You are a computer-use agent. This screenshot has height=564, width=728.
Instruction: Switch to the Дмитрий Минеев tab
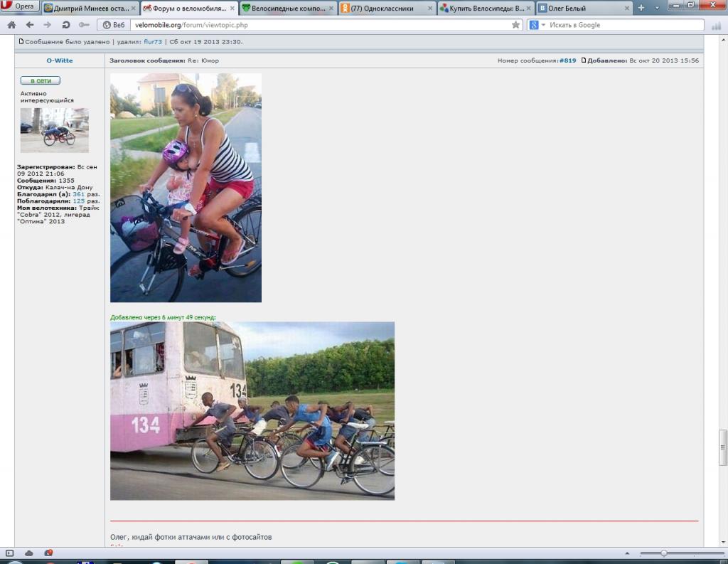pos(90,9)
